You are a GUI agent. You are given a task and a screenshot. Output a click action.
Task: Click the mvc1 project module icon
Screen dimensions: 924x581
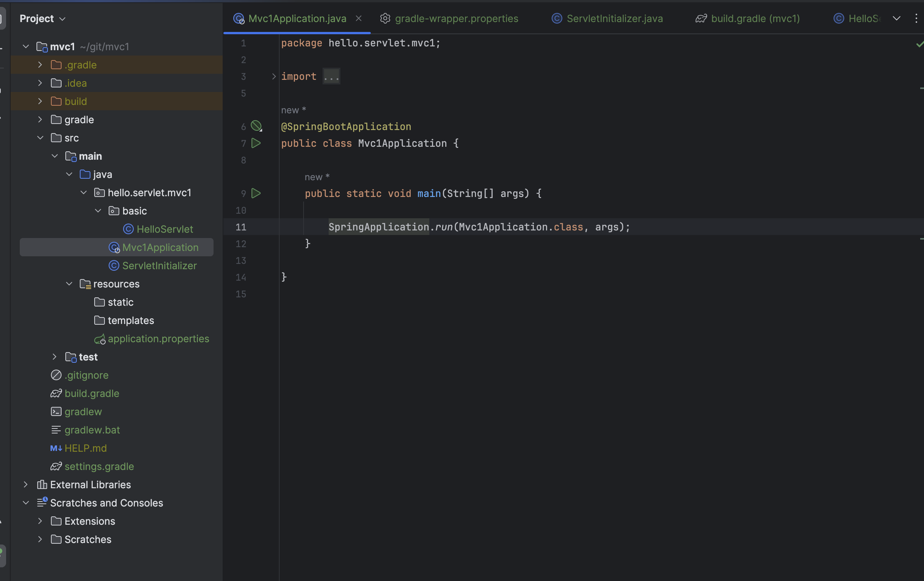(42, 47)
